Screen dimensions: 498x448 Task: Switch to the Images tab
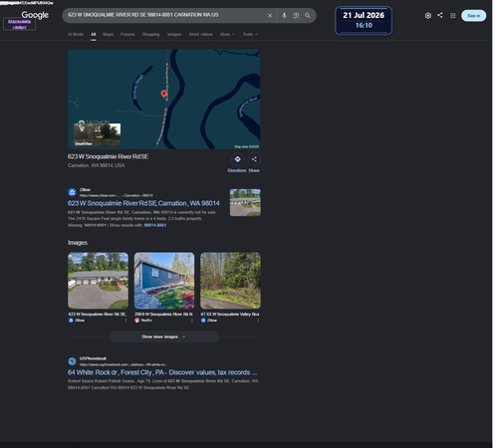click(x=174, y=34)
